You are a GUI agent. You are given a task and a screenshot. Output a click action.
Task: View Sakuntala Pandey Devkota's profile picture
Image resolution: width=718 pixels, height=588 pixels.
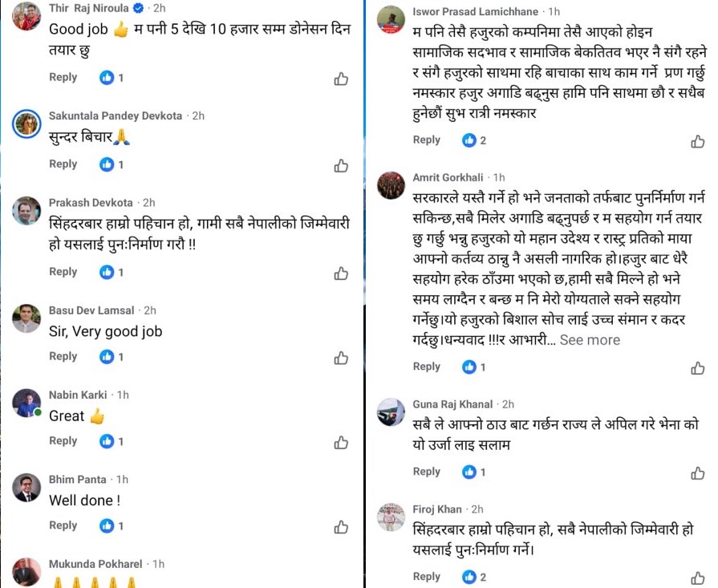(26, 123)
